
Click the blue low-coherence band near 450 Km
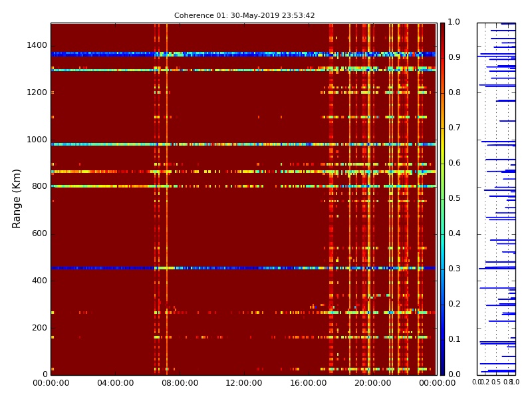click(243, 268)
